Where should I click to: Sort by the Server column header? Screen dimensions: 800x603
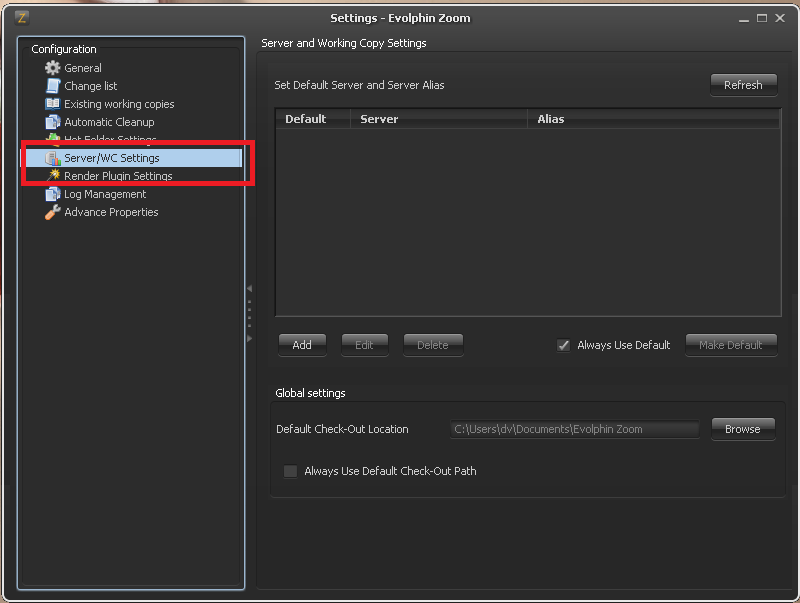tap(439, 119)
